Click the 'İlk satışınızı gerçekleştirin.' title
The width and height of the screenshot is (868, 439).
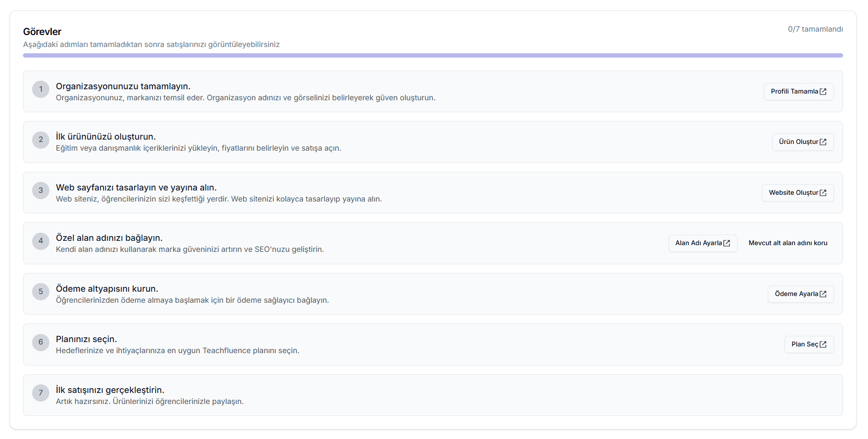110,390
